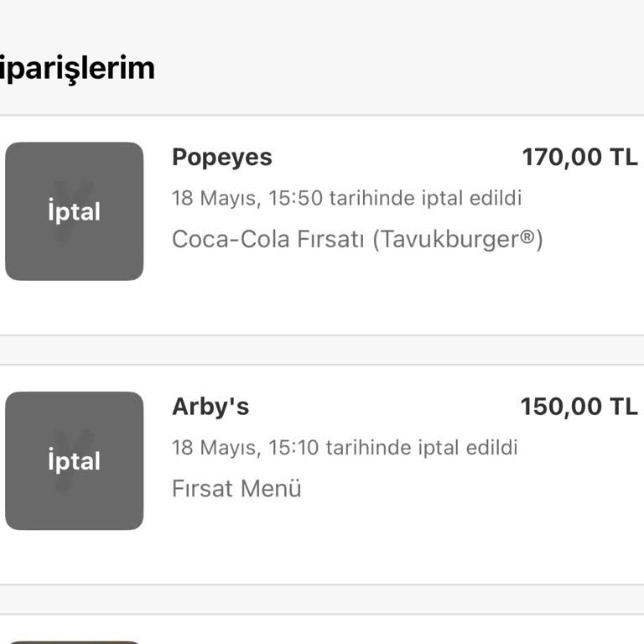Tap the Arby's restaurant name
644x644 pixels.
[210, 407]
